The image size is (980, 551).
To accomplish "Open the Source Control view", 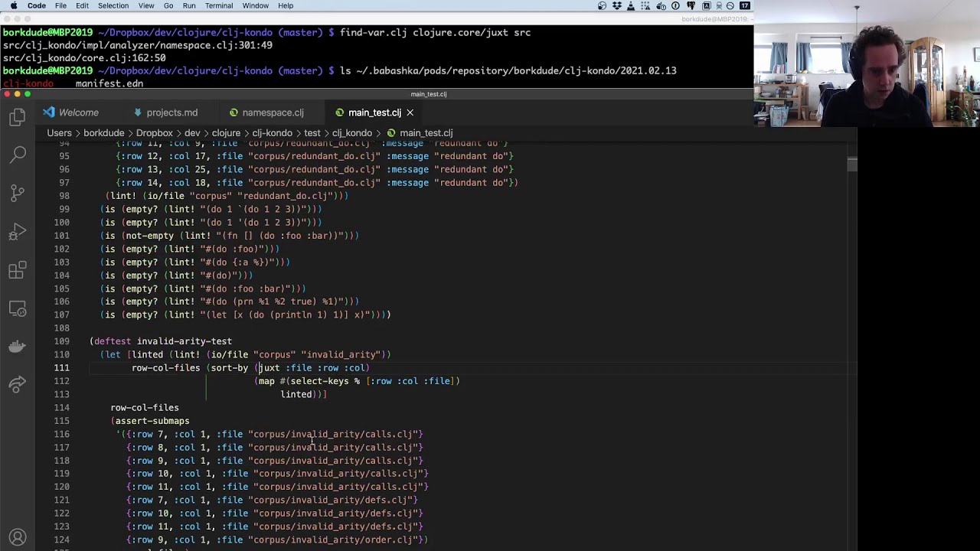I will (x=18, y=194).
